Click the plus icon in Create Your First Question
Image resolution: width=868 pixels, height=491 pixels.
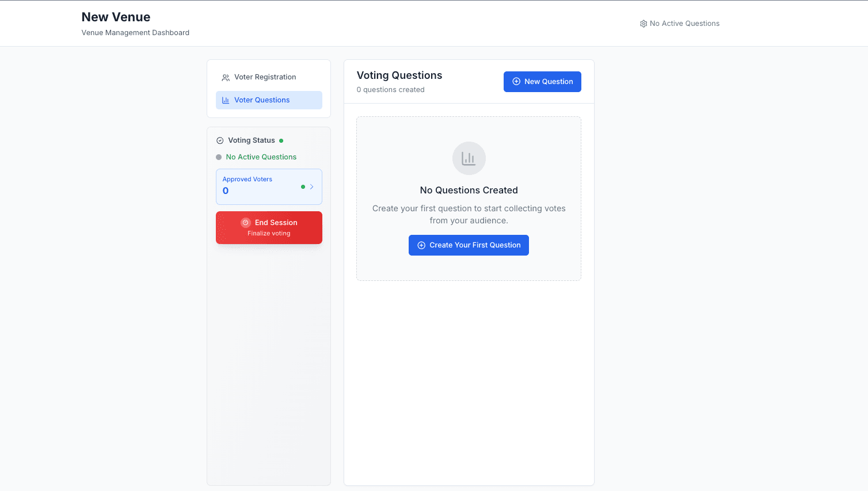(421, 245)
